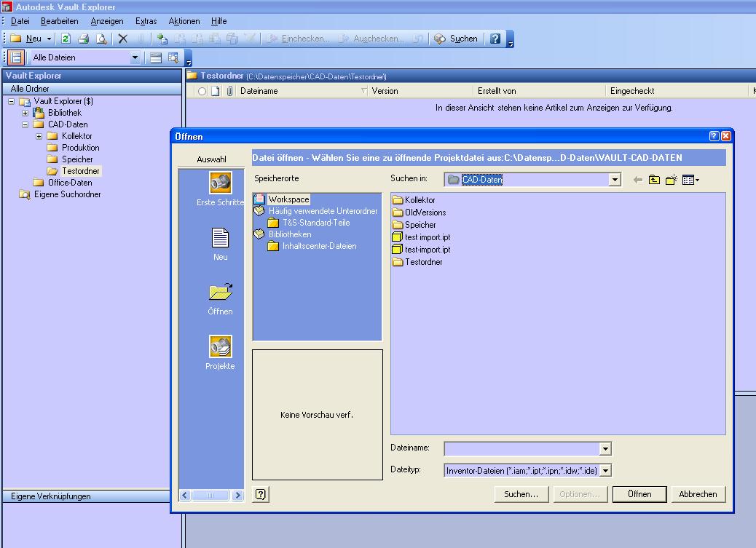Select T&S-Standard-Teile under frequently used subfolders

[316, 223]
